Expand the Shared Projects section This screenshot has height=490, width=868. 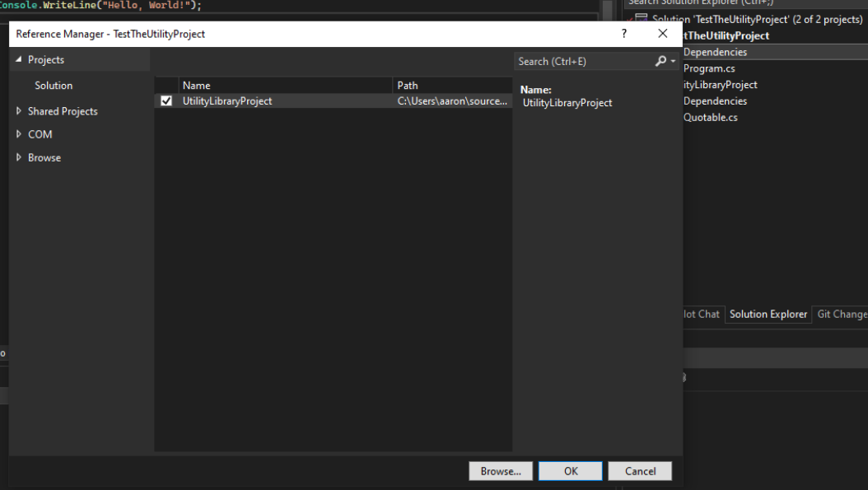pos(18,111)
